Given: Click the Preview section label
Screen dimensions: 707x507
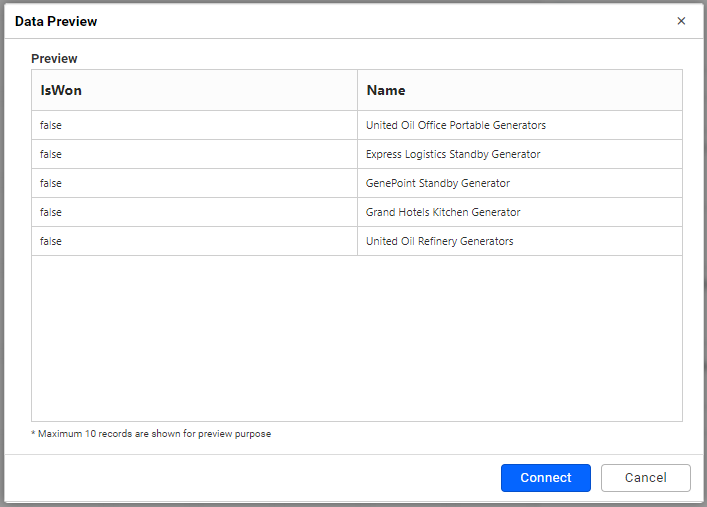Looking at the screenshot, I should pyautogui.click(x=54, y=59).
